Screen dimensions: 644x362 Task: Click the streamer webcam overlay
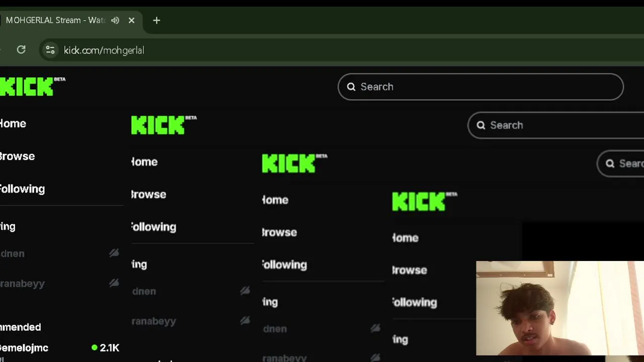560,308
